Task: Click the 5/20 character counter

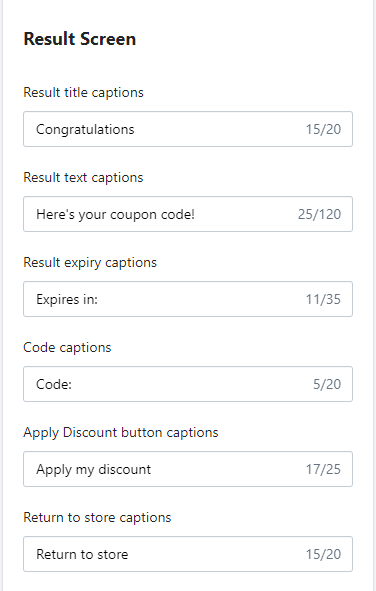Action: 327,384
